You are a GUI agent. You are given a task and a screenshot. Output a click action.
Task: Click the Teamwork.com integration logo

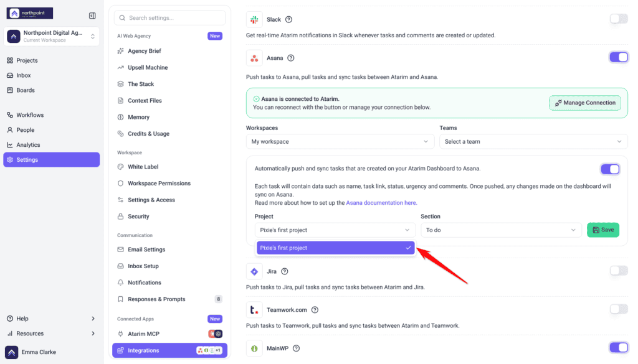click(x=254, y=310)
